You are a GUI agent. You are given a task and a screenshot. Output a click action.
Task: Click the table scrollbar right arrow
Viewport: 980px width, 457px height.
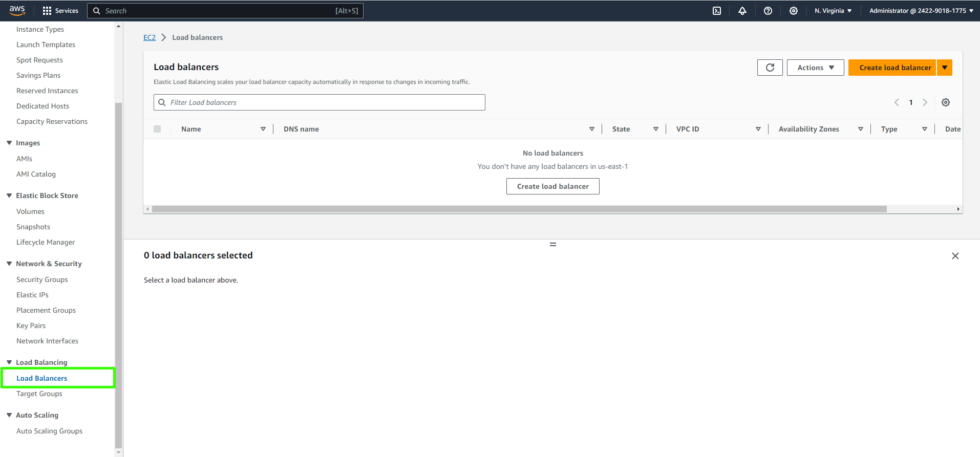pyautogui.click(x=958, y=209)
